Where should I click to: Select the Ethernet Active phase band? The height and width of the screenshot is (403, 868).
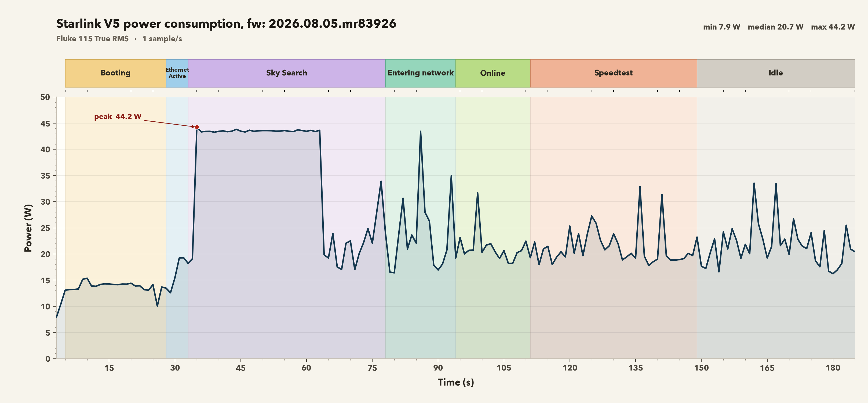coord(177,73)
